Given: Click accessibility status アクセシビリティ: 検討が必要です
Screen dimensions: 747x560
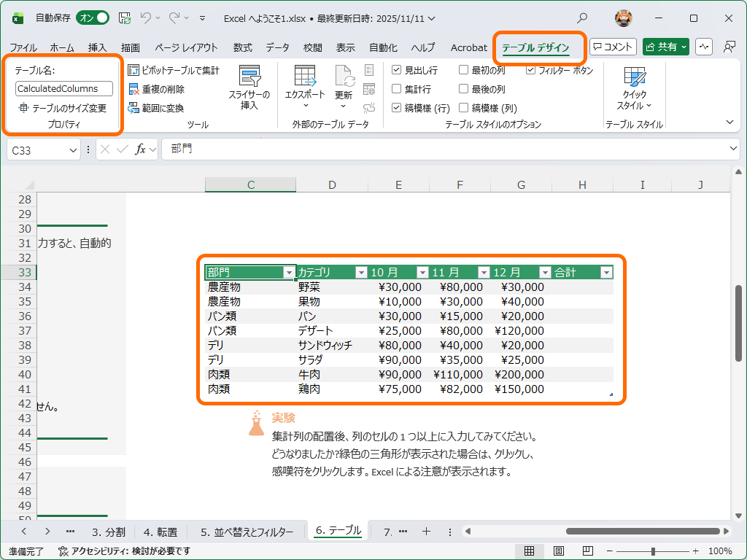Looking at the screenshot, I should click(x=124, y=551).
